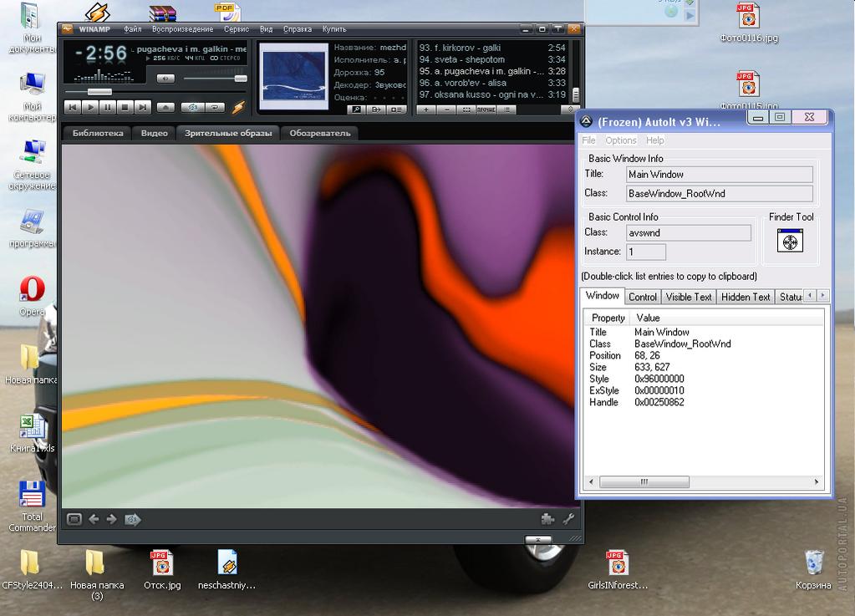This screenshot has width=855, height=616.
Task: Add a playlist item with plus button
Action: pyautogui.click(x=426, y=109)
